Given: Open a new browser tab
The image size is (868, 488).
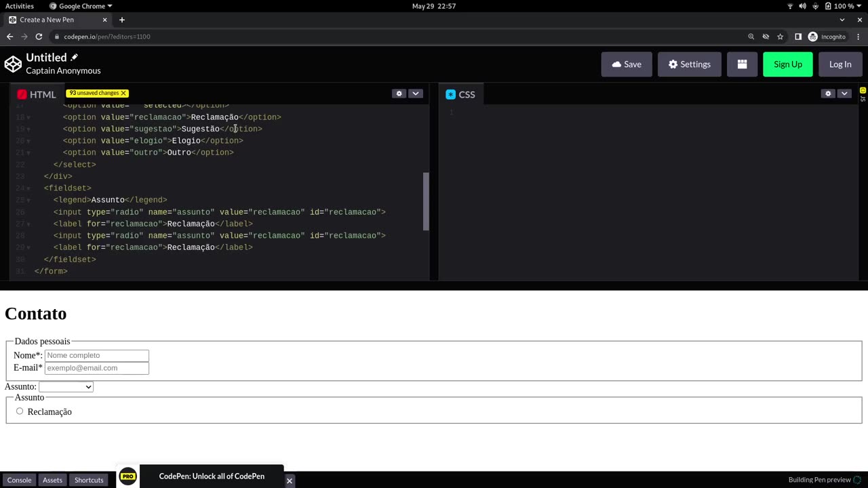Looking at the screenshot, I should point(122,20).
